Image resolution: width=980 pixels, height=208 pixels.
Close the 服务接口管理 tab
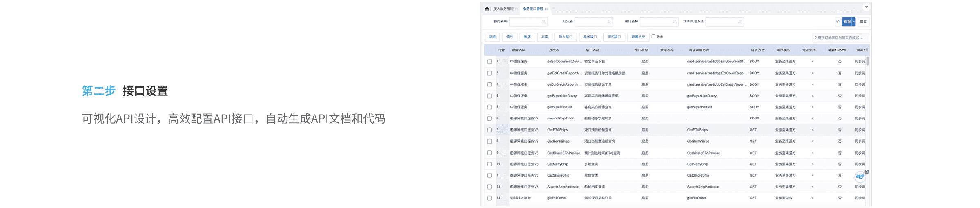pos(546,9)
